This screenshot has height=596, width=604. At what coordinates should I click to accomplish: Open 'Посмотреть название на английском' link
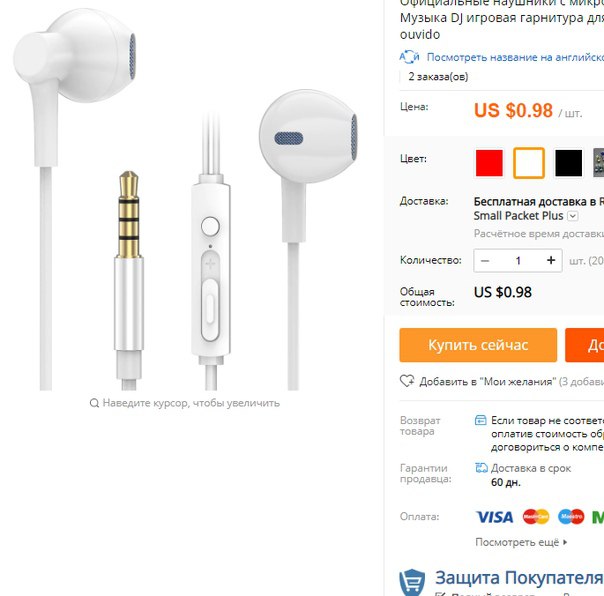point(515,57)
